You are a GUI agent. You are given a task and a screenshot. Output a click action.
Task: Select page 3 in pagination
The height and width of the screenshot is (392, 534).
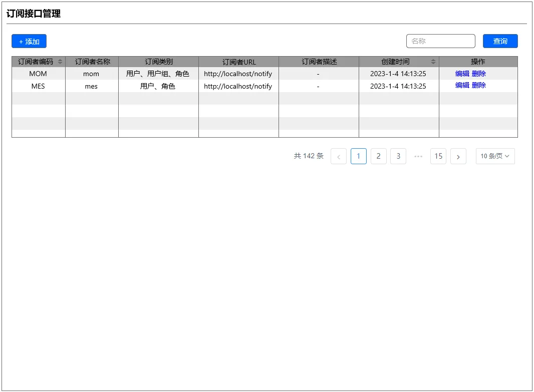[398, 156]
